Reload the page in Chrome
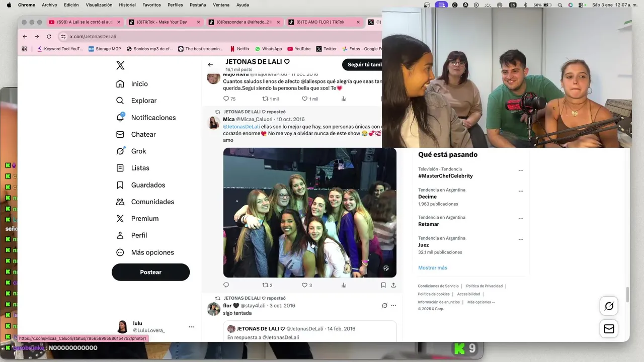This screenshot has height=362, width=644. coord(49,37)
